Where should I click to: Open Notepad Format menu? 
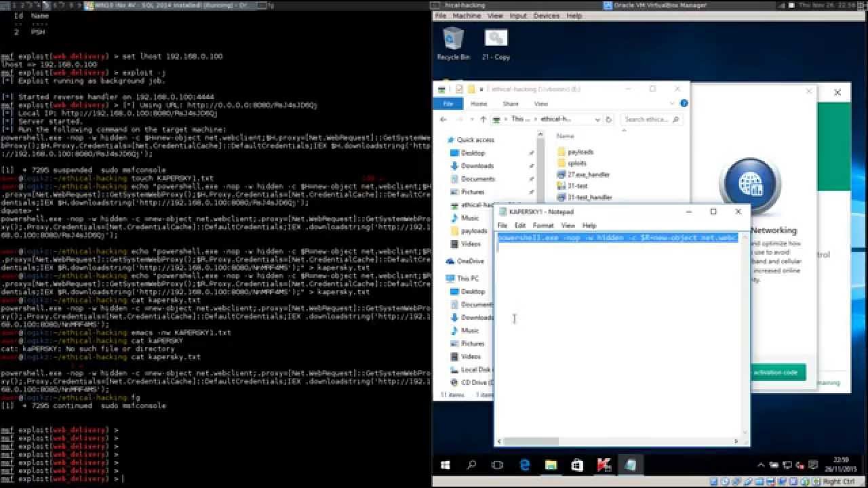[543, 225]
